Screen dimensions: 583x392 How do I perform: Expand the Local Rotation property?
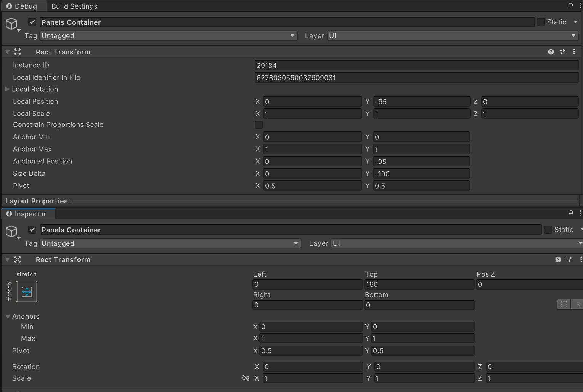click(7, 89)
